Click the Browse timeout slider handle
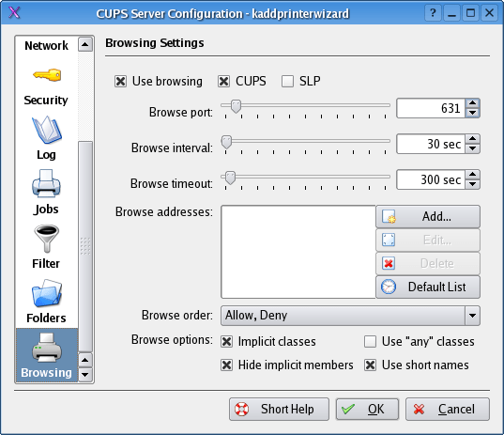The height and width of the screenshot is (435, 504). [x=230, y=178]
